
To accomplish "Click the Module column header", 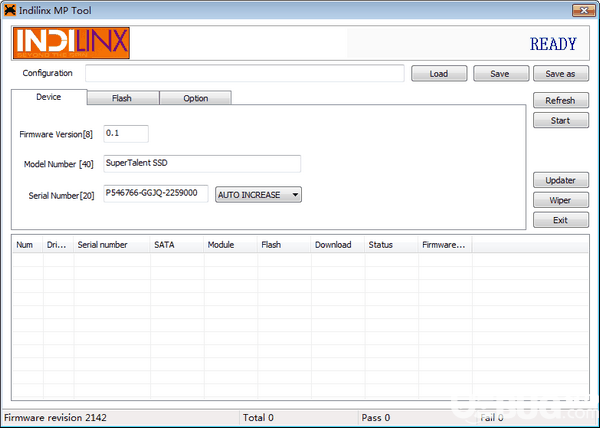I will (231, 245).
